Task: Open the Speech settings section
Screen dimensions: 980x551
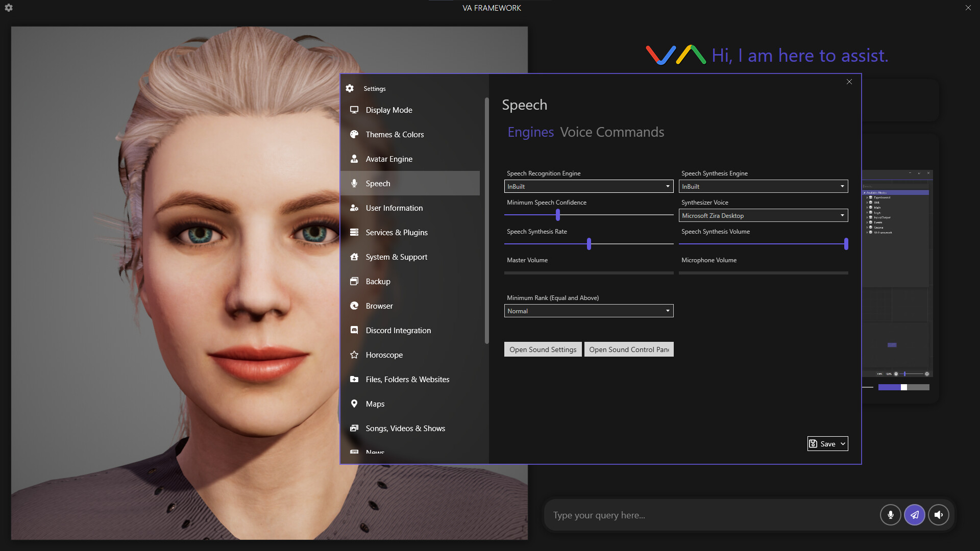Action: (378, 183)
